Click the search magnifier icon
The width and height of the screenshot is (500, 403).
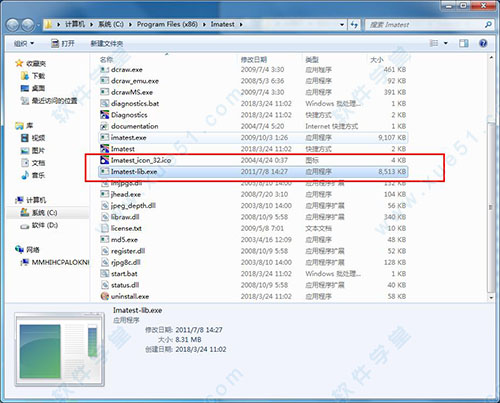[488, 24]
